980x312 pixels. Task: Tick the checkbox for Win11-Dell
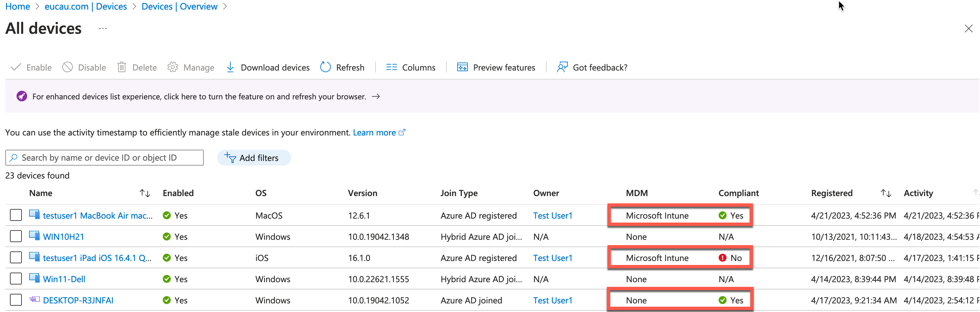tap(16, 279)
